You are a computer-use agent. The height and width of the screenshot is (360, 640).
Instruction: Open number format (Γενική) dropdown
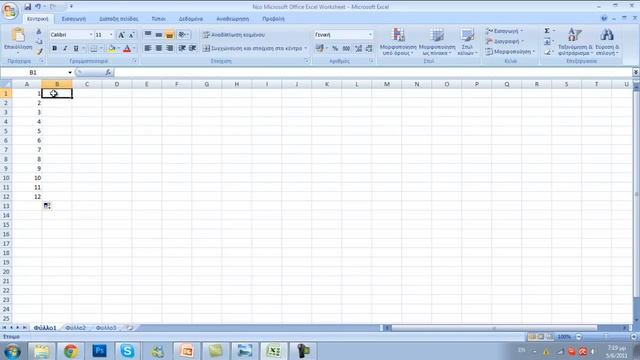(x=370, y=35)
